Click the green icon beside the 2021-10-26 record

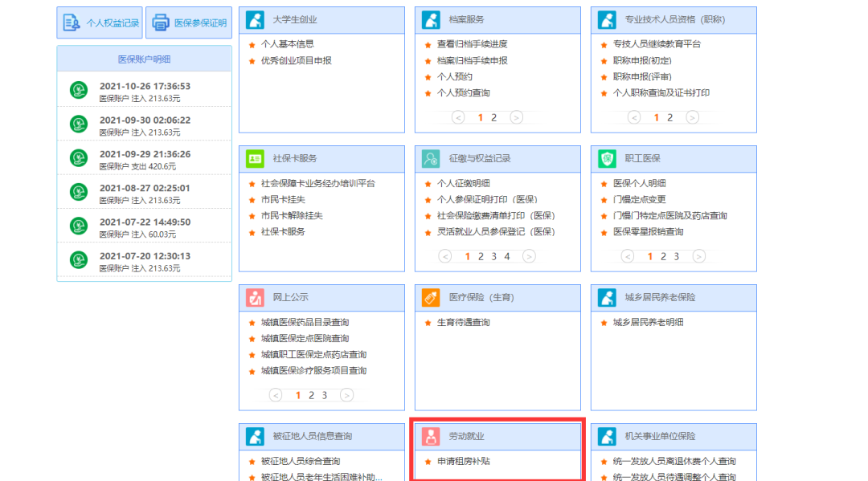click(78, 90)
